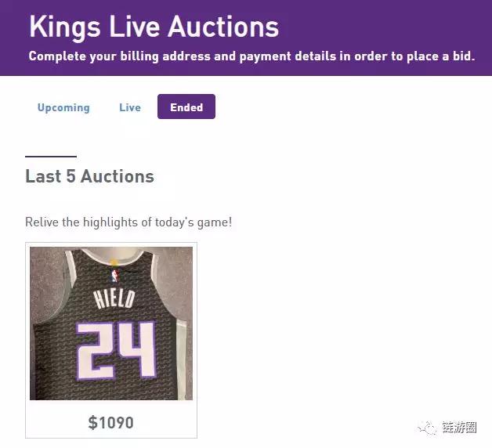Open the Hield jersey auction thumbnail

111,323
